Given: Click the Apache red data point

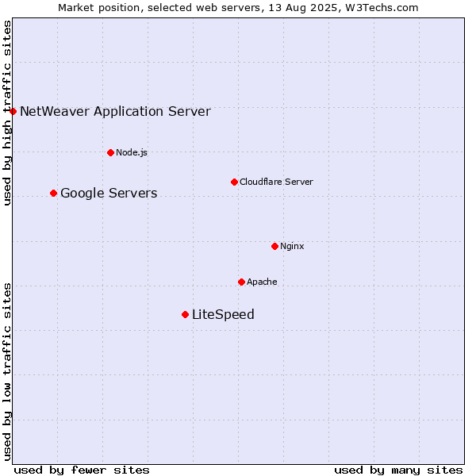Looking at the screenshot, I should [x=241, y=282].
